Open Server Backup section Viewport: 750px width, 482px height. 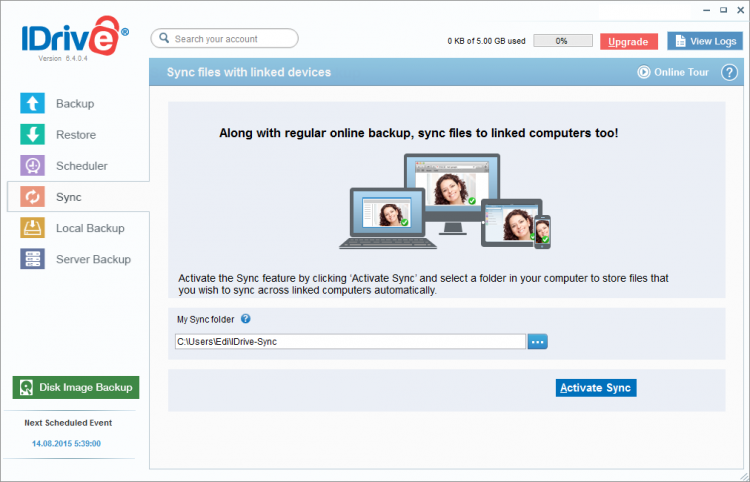click(93, 259)
